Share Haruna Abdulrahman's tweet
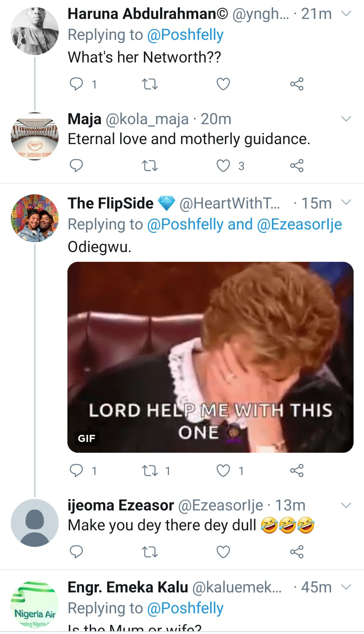Viewport: 364px width, 634px height. (297, 84)
